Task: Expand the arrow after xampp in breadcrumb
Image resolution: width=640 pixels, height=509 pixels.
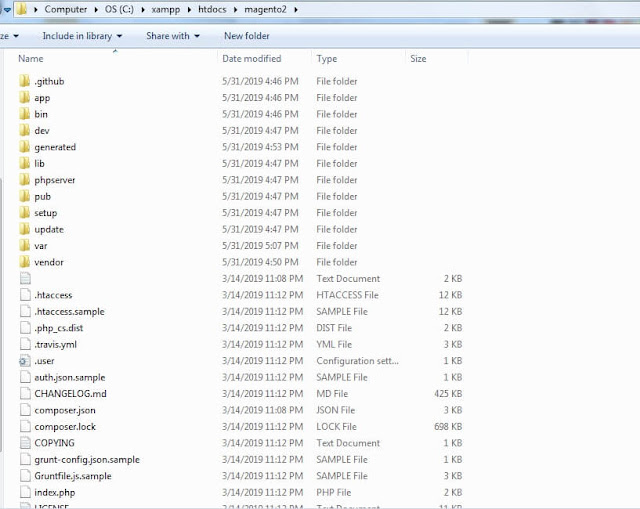Action: 189,9
